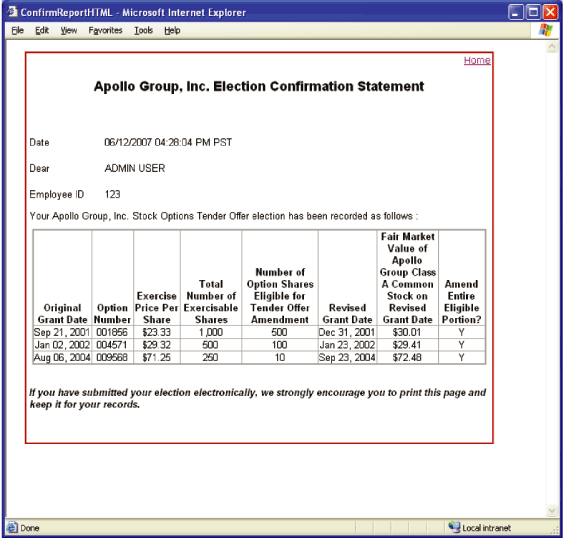Click the Local intranet zone icon
564x538 pixels.
(454, 527)
